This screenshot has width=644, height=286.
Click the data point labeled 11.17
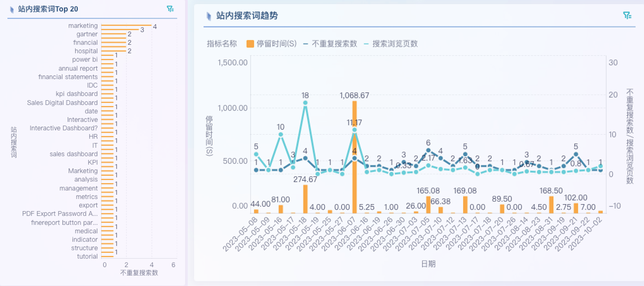354,130
